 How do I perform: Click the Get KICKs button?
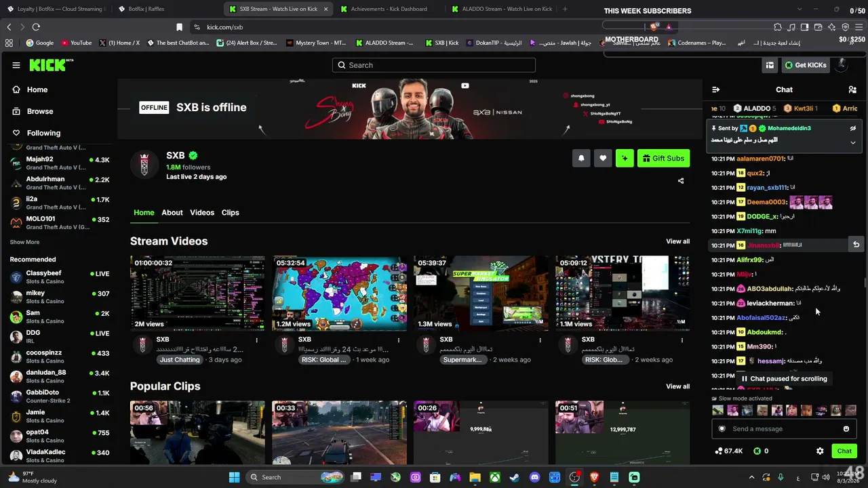[x=806, y=65]
